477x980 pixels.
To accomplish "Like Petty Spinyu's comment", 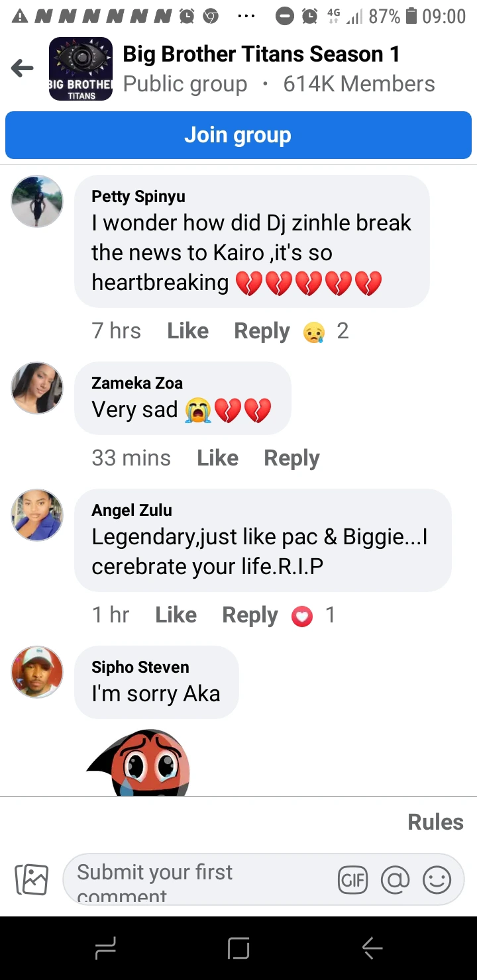I will tap(187, 331).
